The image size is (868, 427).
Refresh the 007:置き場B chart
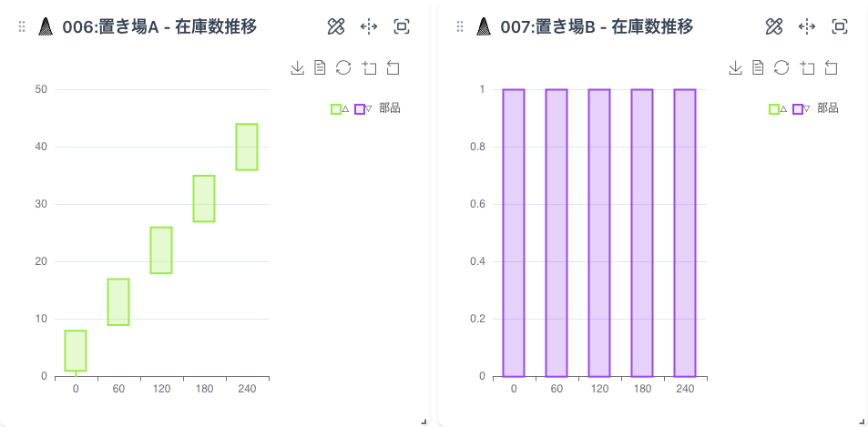pyautogui.click(x=781, y=67)
